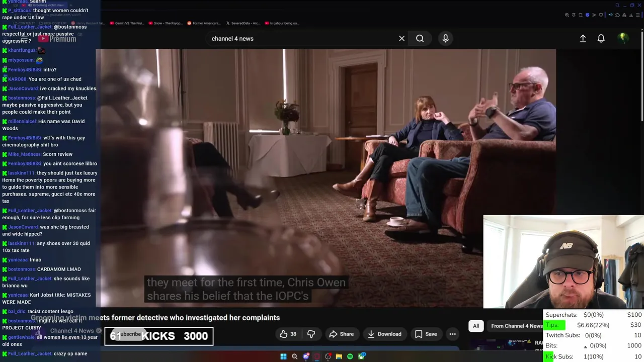
Task: Share the Channel 4 News video
Action: click(x=341, y=334)
